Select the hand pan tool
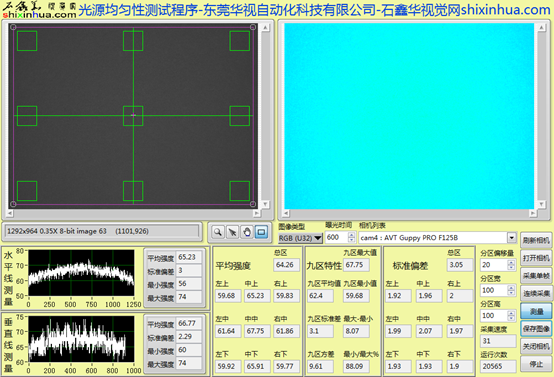Image resolution: width=554 pixels, height=377 pixels. coord(247,232)
